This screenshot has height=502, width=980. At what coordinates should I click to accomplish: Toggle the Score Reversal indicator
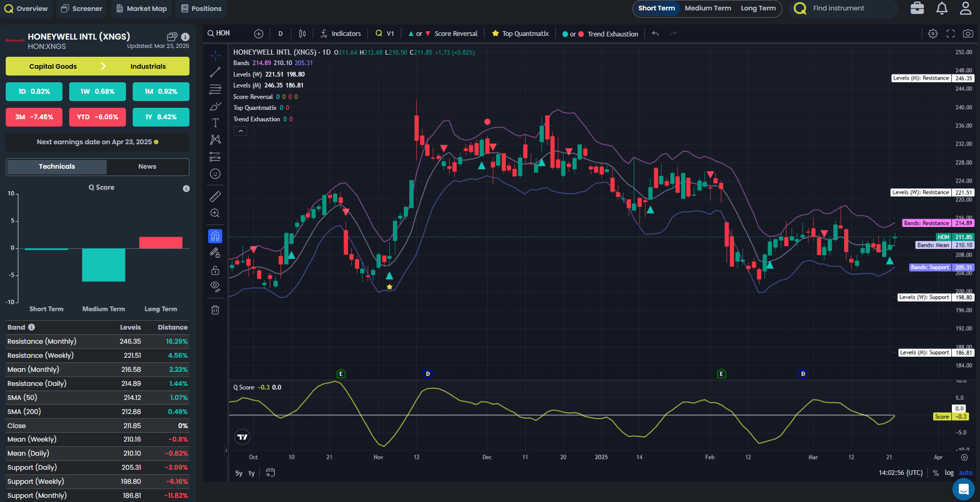(443, 34)
